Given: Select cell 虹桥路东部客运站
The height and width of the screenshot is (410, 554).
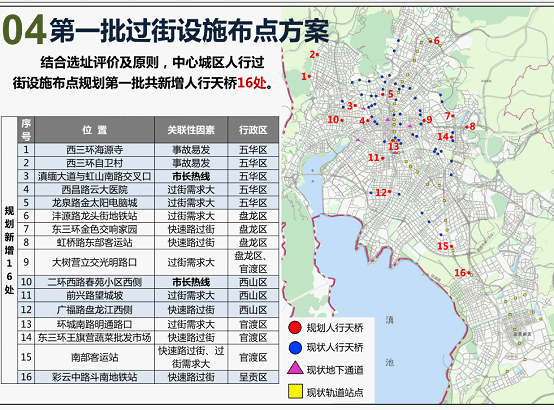Looking at the screenshot, I should (x=94, y=242).
